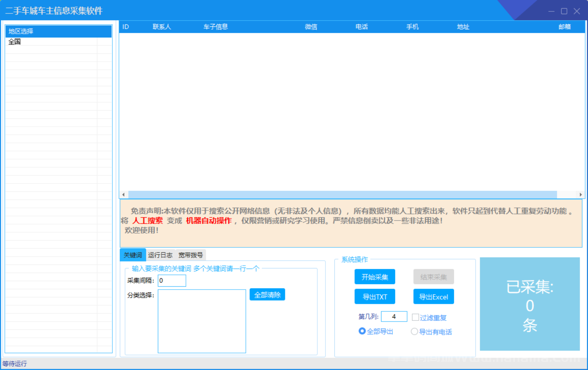Choose the 导出有电话 radio option
This screenshot has width=588, height=370.
point(414,332)
